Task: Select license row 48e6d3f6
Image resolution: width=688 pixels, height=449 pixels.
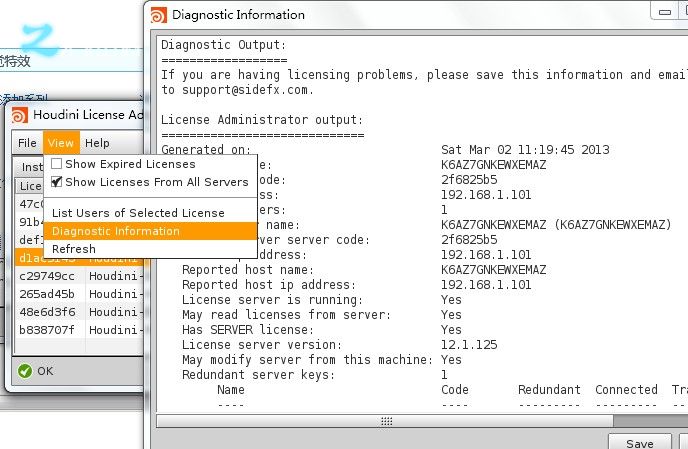Action: pos(47,312)
